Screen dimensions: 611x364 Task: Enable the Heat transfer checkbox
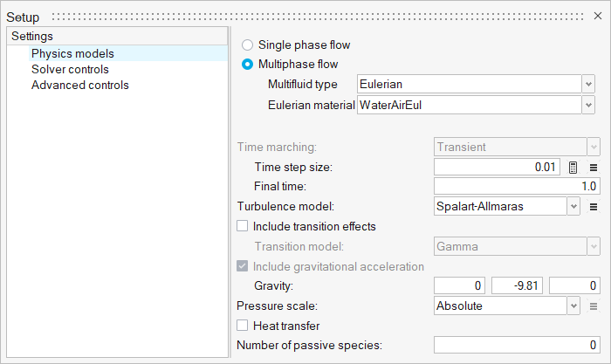coord(243,326)
